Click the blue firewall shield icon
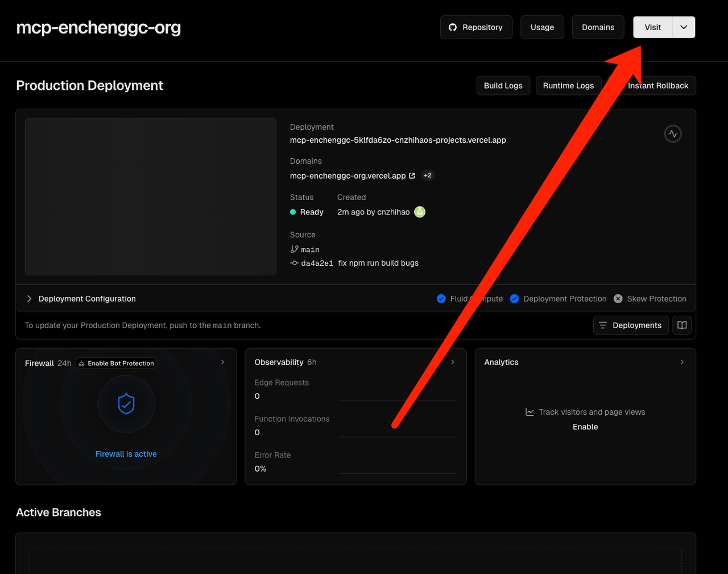This screenshot has height=574, width=728. [126, 404]
